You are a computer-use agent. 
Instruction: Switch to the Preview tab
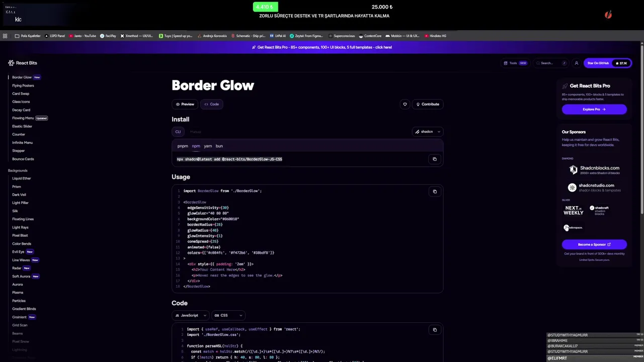(185, 104)
